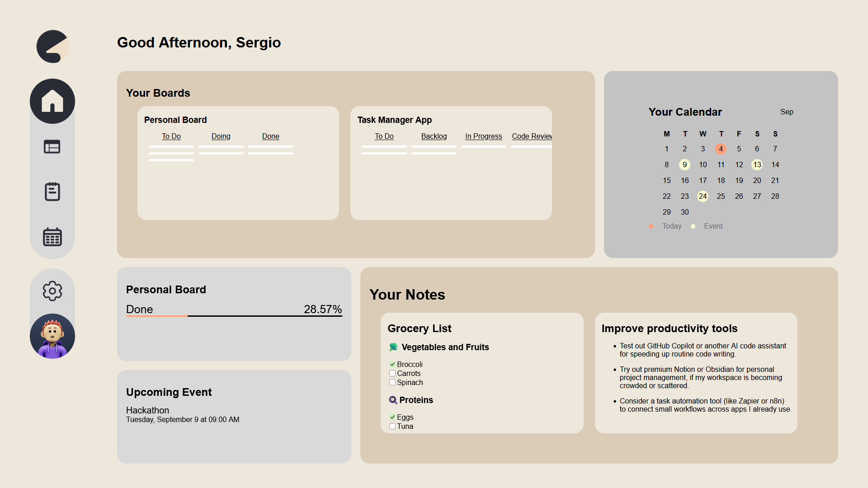Screen dimensions: 868x488
Task: Open the Improve productivity tools note
Action: click(x=696, y=373)
